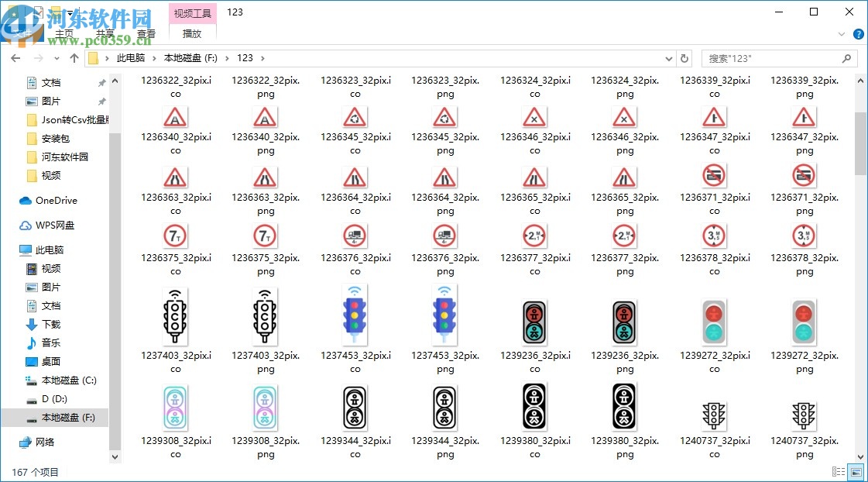This screenshot has width=868, height=482.
Task: Go back with the Back arrow
Action: [15, 58]
